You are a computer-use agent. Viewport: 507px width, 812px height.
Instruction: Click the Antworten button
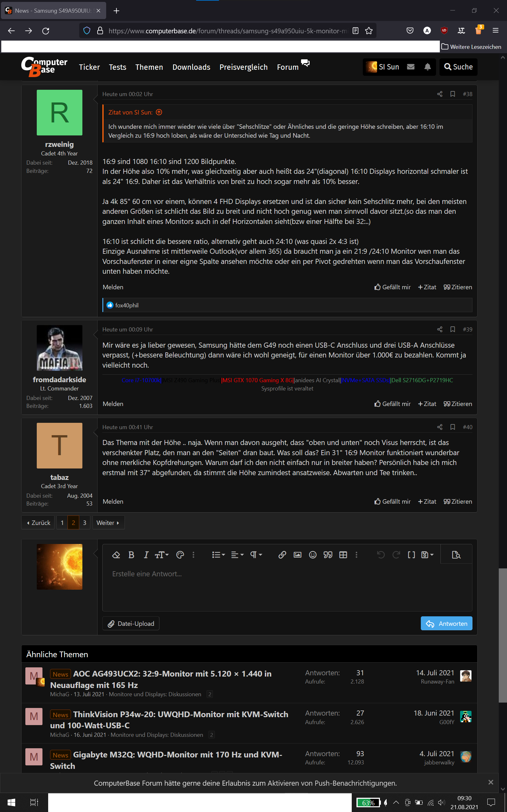pos(446,623)
